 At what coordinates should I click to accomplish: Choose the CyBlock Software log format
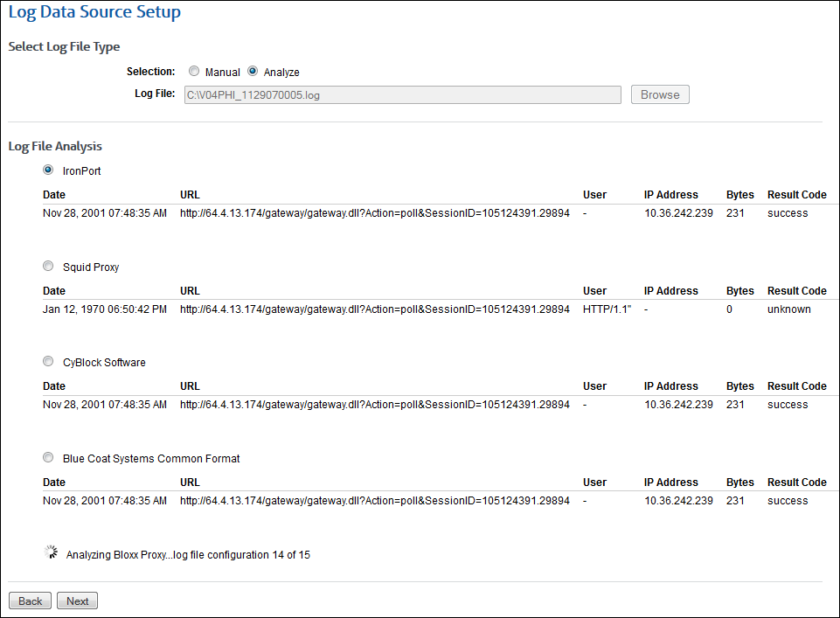tap(48, 362)
